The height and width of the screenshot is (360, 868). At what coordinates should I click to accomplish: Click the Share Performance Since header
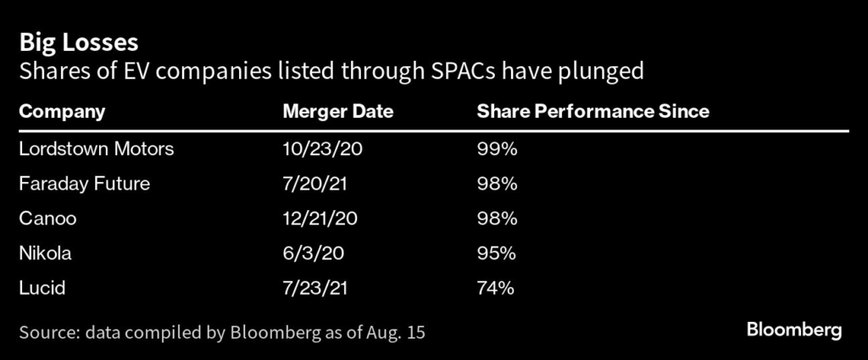593,112
